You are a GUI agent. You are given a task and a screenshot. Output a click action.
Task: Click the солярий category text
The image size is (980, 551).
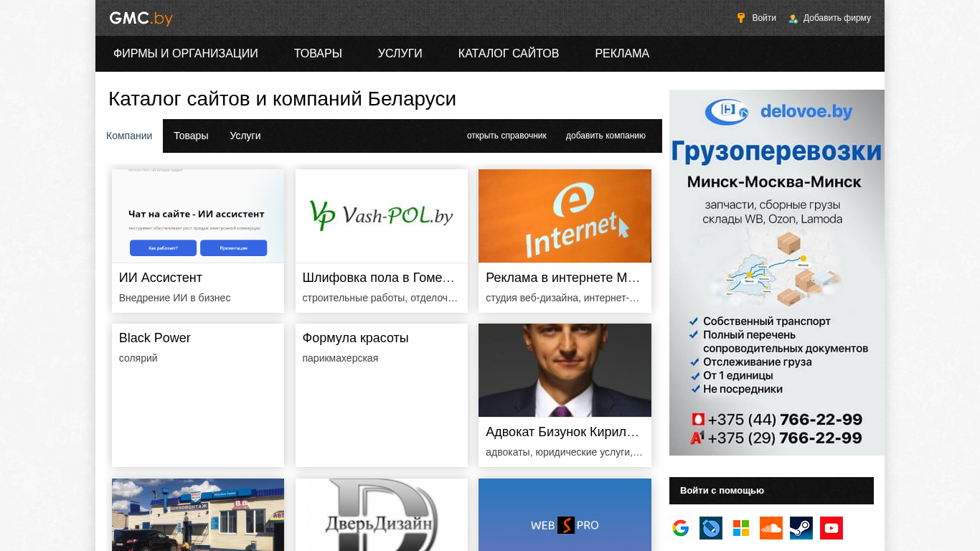tap(138, 358)
